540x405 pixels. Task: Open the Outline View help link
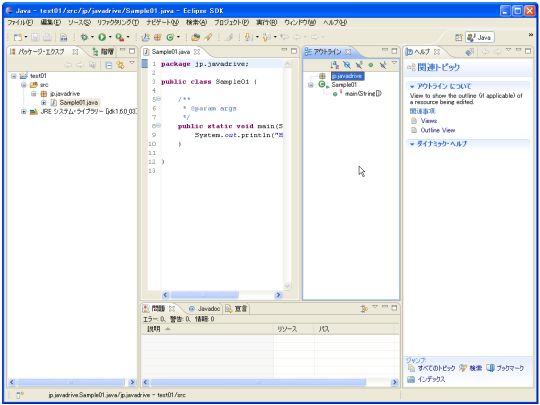point(438,130)
